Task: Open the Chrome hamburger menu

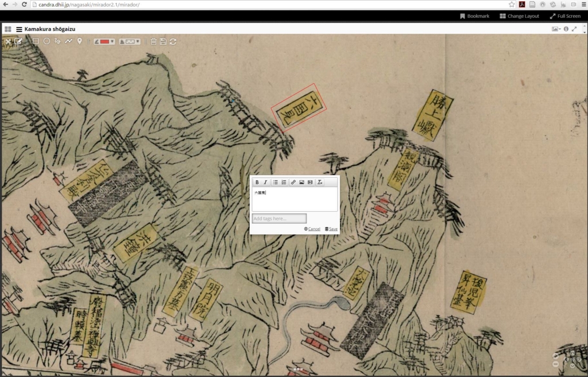Action: click(x=584, y=5)
